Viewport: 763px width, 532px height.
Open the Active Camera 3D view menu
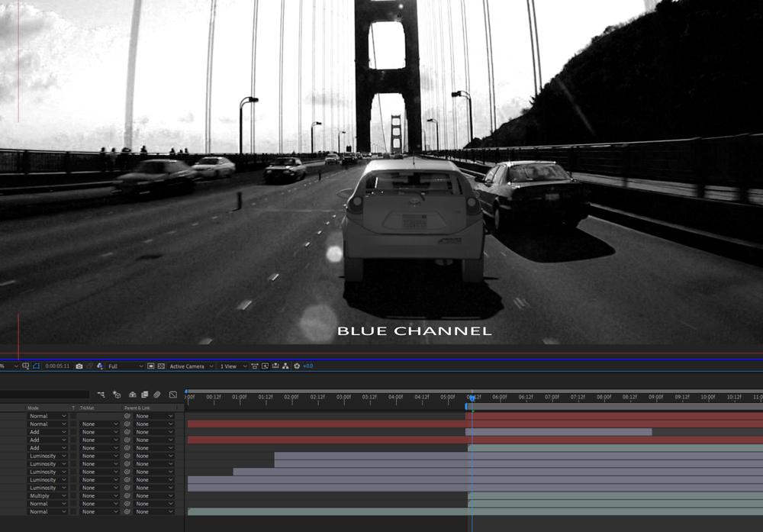tap(187, 366)
